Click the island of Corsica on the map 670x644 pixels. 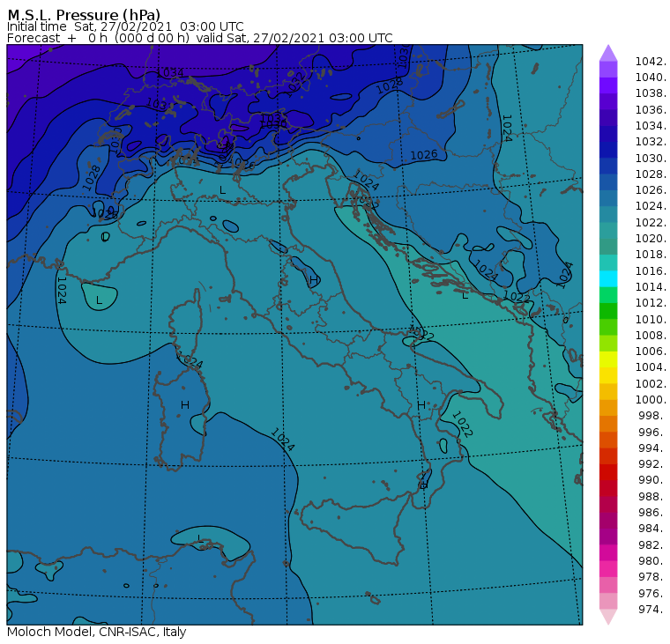click(x=186, y=322)
